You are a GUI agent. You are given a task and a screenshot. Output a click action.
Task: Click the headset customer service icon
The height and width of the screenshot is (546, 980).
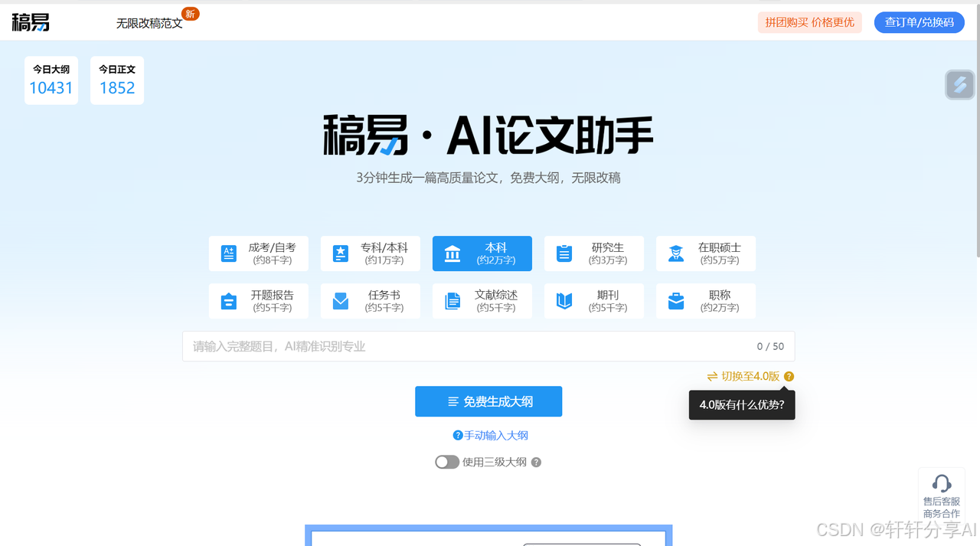click(x=942, y=483)
